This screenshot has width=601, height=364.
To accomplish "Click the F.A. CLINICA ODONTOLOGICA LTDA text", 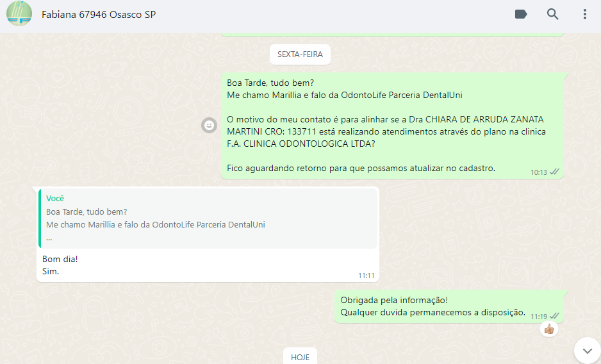I will 301,144.
